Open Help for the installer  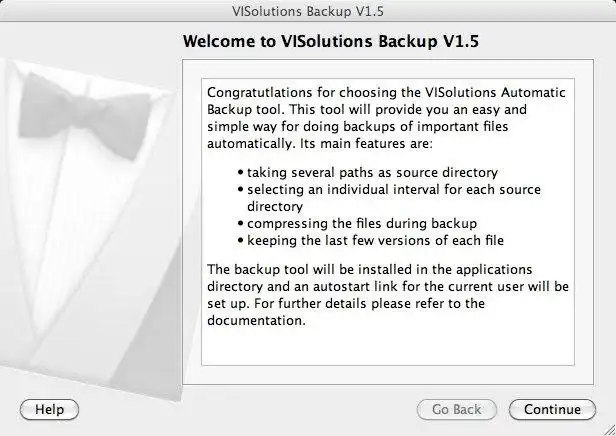pyautogui.click(x=49, y=409)
